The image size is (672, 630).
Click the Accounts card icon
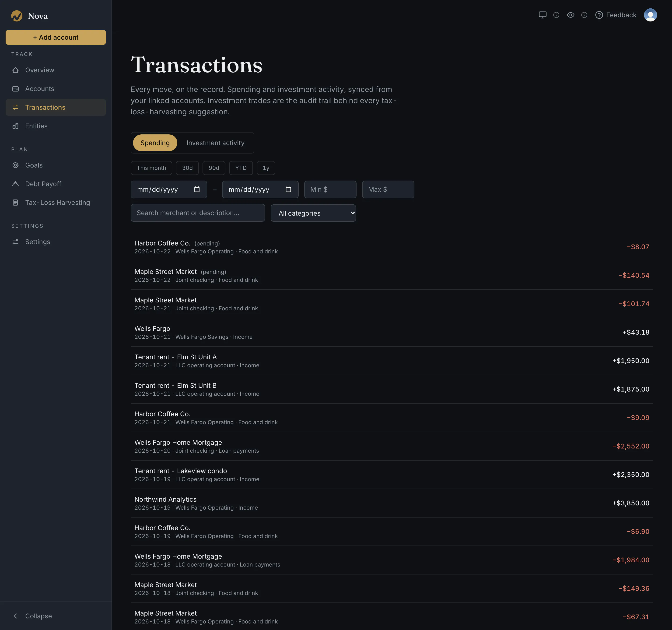[16, 89]
